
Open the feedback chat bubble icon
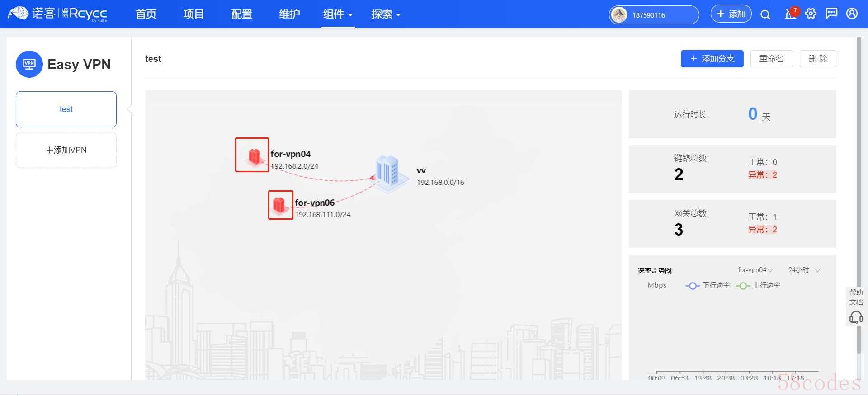pyautogui.click(x=831, y=14)
